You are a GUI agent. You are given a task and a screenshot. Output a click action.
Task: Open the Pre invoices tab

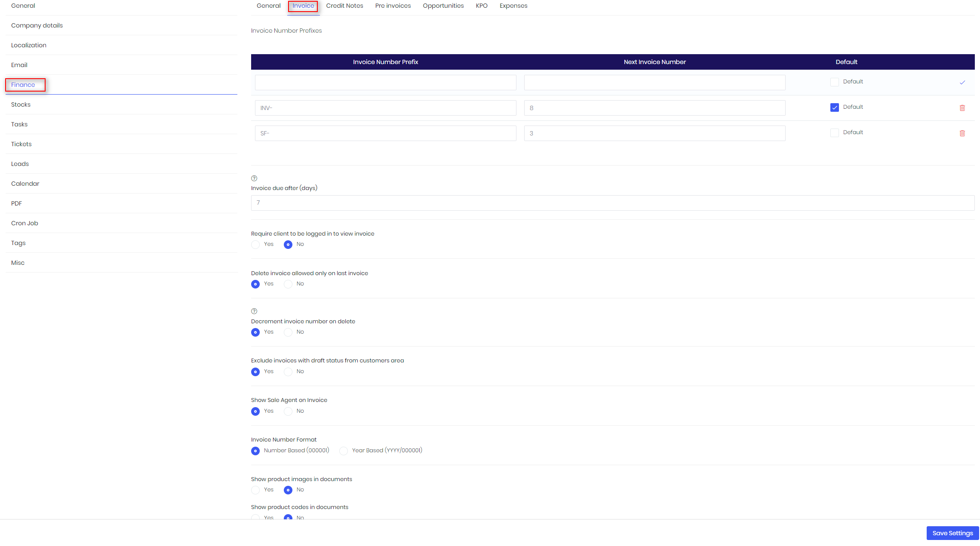393,6
